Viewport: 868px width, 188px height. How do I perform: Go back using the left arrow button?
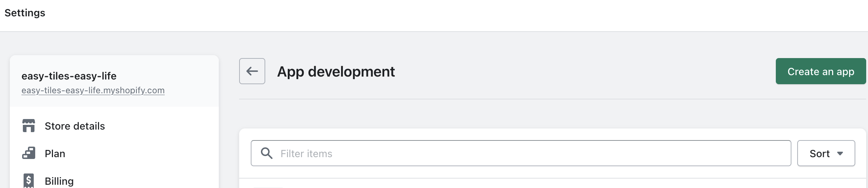coord(252,71)
